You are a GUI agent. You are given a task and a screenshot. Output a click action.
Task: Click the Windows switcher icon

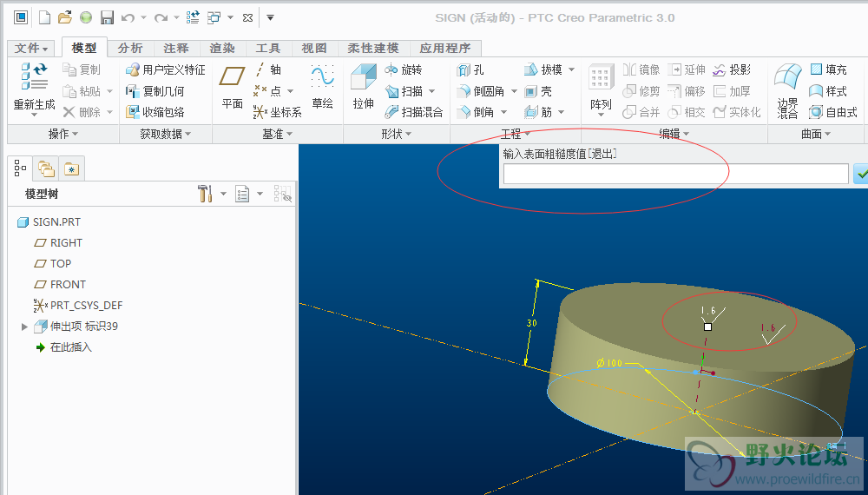214,17
